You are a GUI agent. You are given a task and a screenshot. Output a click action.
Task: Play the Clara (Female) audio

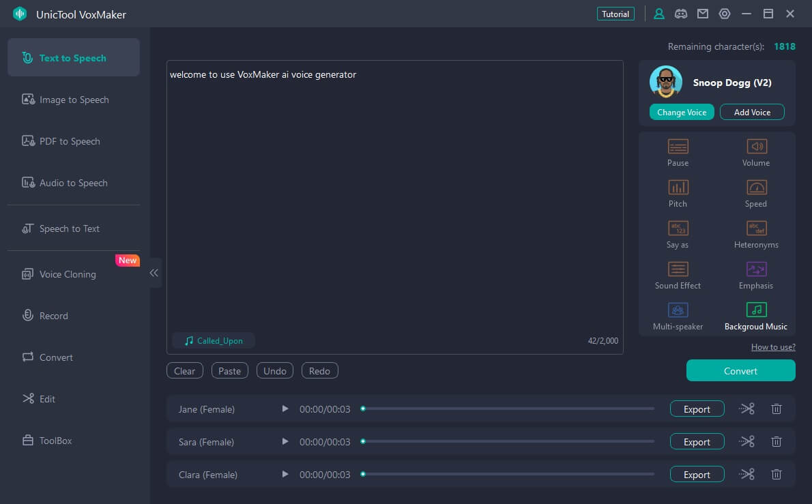(x=285, y=474)
